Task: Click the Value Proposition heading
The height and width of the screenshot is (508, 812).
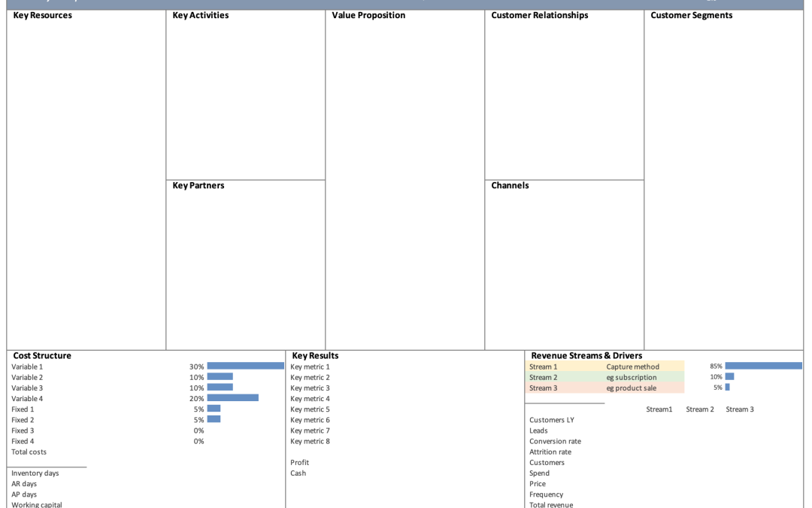Action: pos(368,15)
